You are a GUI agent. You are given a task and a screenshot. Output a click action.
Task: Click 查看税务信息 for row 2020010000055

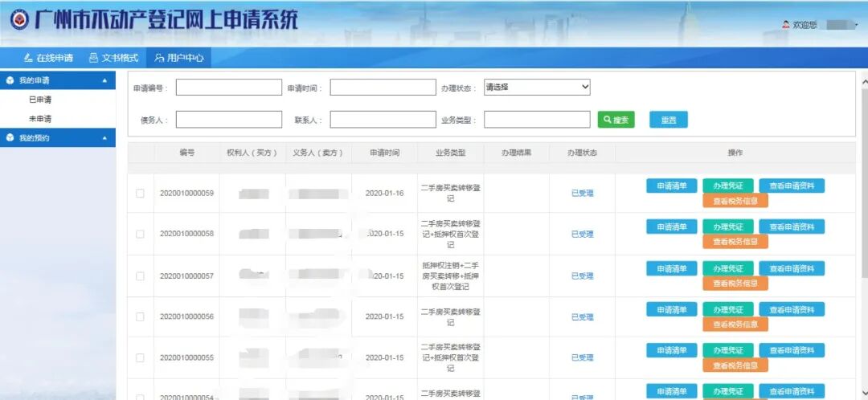click(x=735, y=365)
